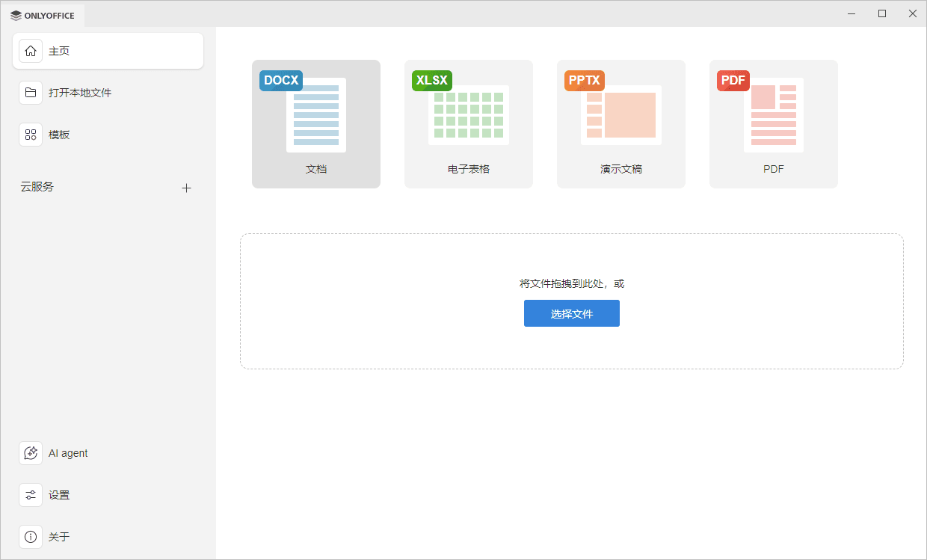927x560 pixels.
Task: Click the 云服务 section heading
Action: [x=37, y=187]
